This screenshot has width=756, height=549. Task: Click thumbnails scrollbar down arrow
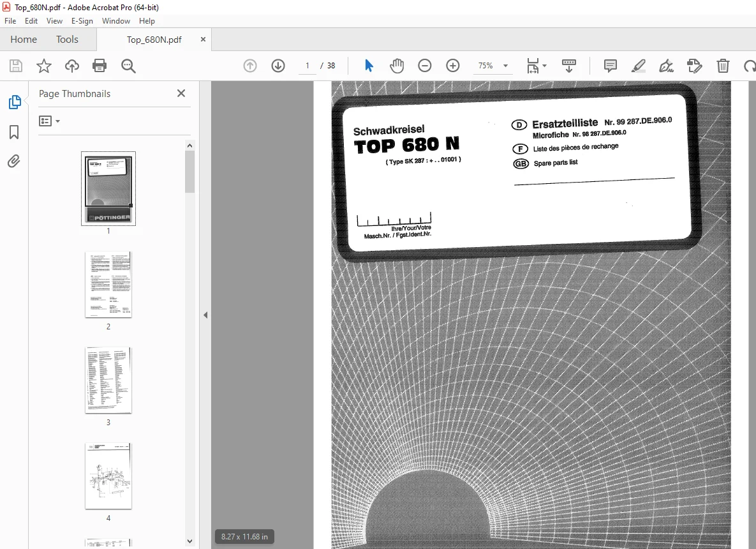click(x=190, y=541)
